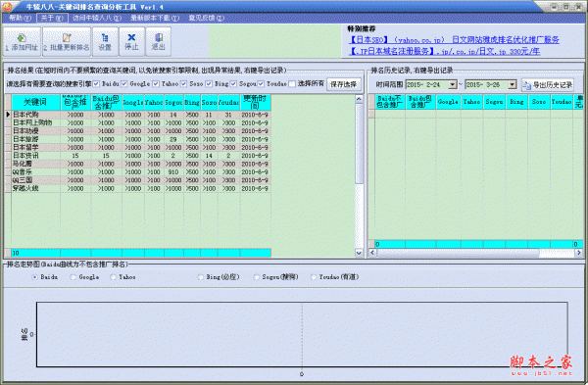The image size is (588, 385).
Task: Check the 选择所有 checkbox
Action: coord(292,84)
